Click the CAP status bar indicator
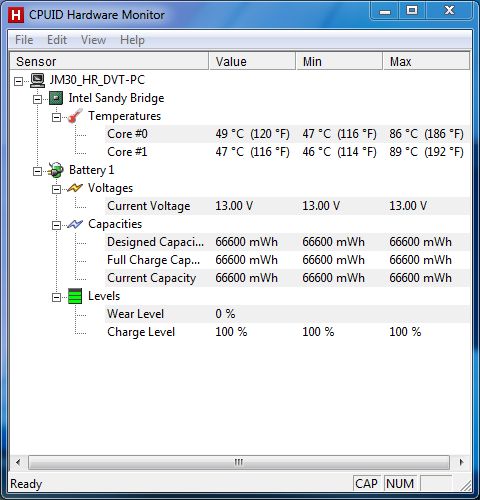Viewport: 480px width, 500px height. tap(367, 484)
